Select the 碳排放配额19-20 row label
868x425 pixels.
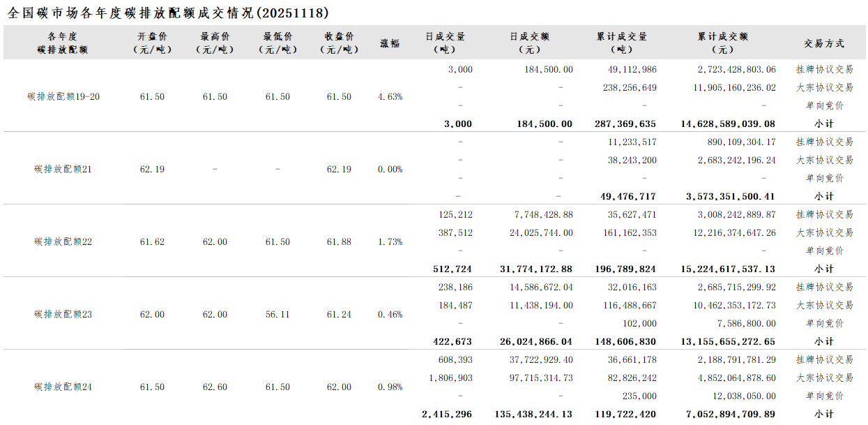click(x=63, y=97)
